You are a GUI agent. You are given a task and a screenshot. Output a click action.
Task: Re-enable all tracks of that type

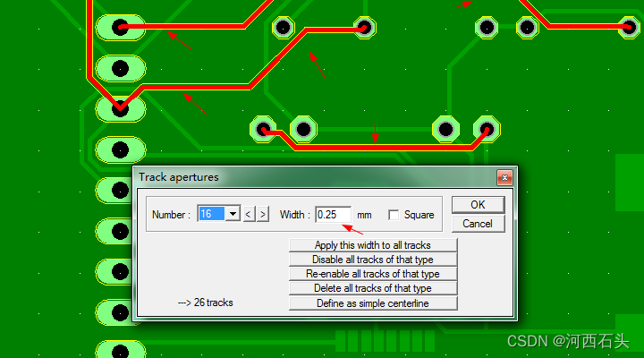[x=372, y=274]
